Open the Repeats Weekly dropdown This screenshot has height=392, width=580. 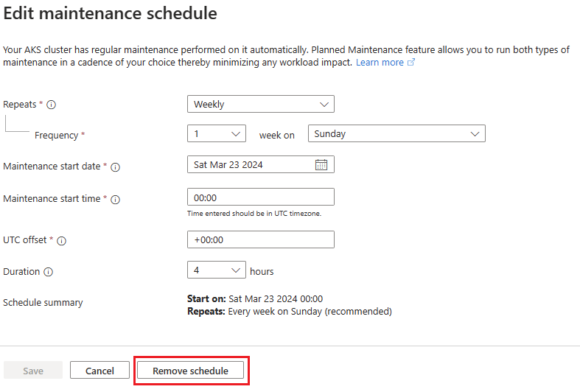tap(260, 105)
